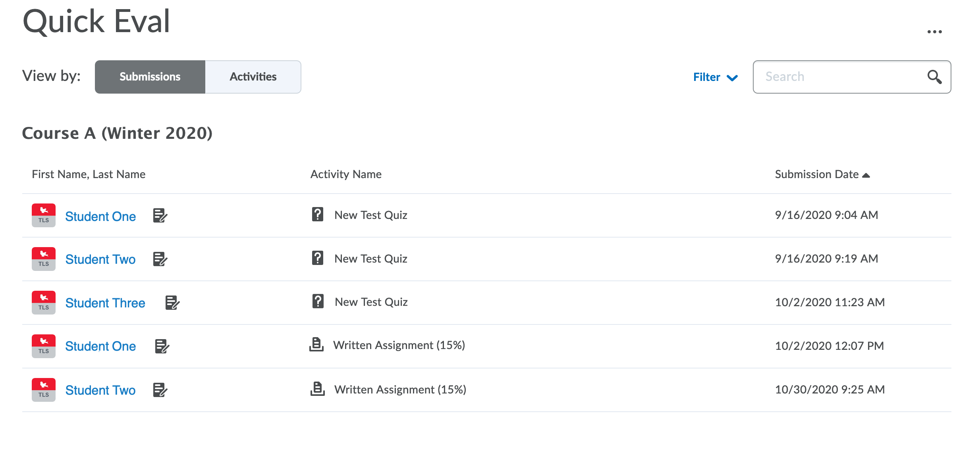Image resolution: width=980 pixels, height=449 pixels.
Task: Click the evaluate icon next to Student Three
Action: pyautogui.click(x=172, y=303)
